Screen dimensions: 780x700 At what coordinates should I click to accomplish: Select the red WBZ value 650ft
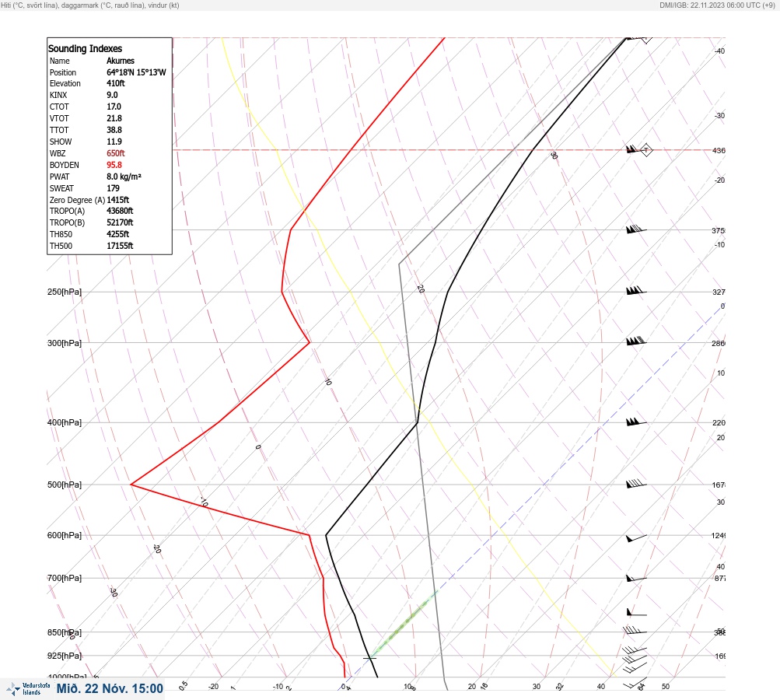pyautogui.click(x=115, y=153)
